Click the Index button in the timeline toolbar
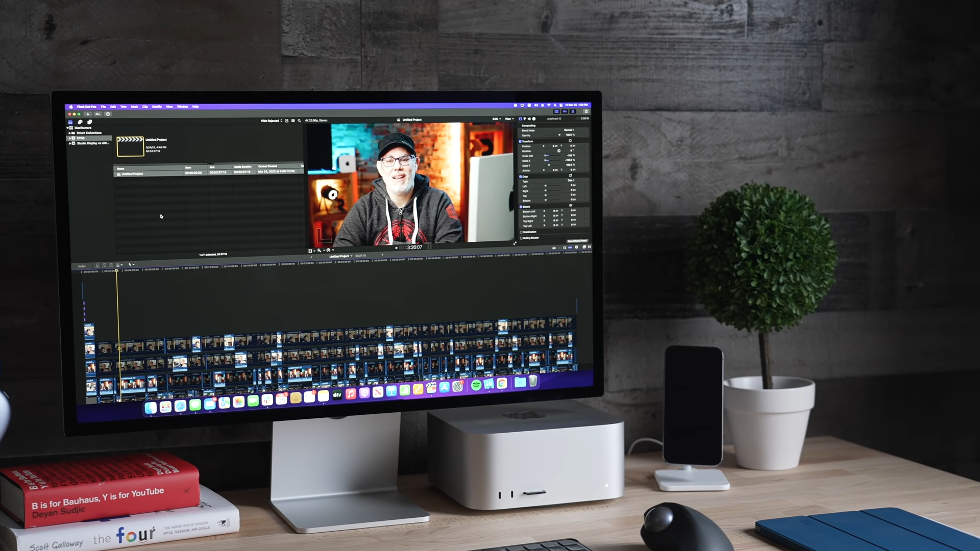The width and height of the screenshot is (980, 551). point(82,266)
